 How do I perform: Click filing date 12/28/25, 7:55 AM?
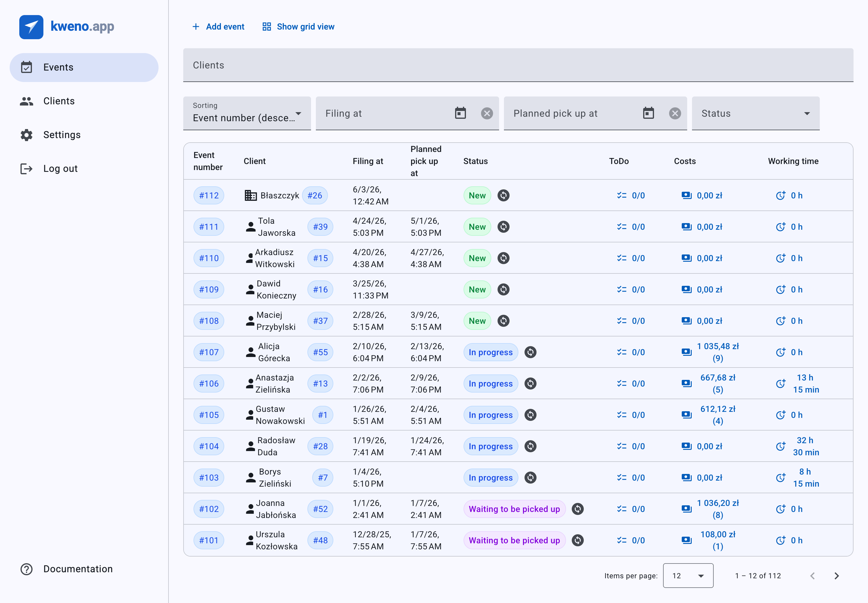(372, 540)
